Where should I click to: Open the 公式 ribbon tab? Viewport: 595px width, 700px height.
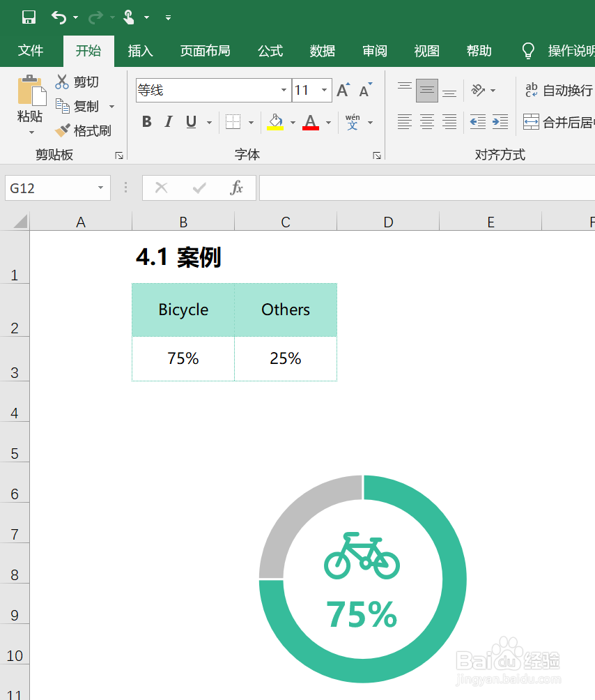270,51
